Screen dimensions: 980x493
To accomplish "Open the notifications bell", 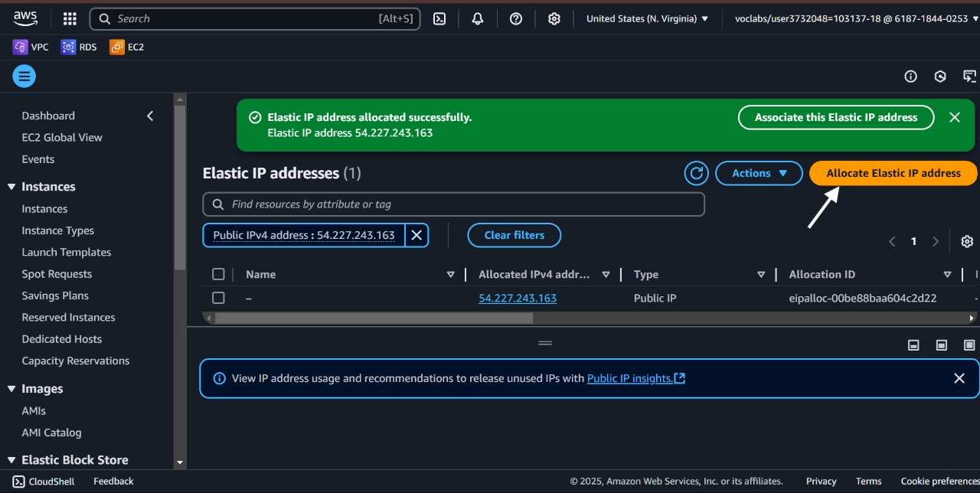I will [x=478, y=19].
